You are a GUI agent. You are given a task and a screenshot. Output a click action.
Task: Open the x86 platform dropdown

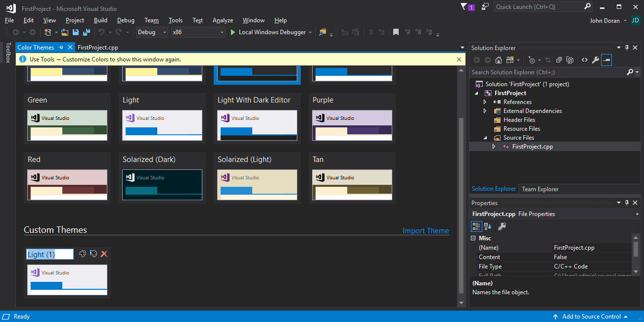pos(198,32)
